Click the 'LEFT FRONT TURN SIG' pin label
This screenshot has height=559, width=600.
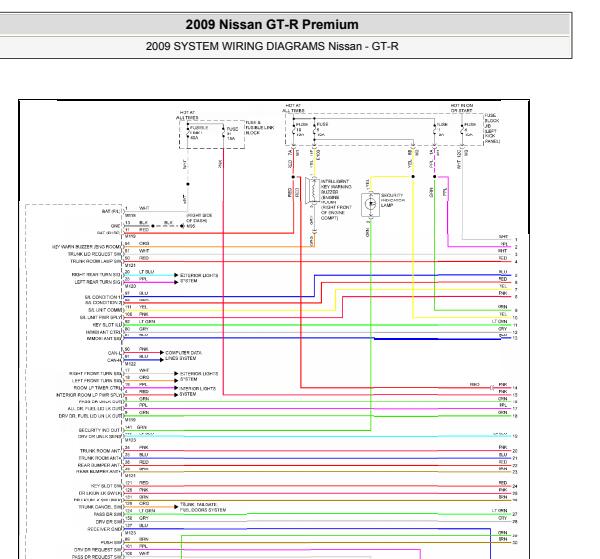click(96, 381)
